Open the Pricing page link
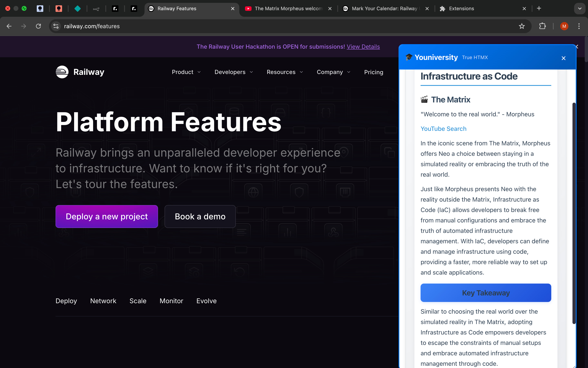This screenshot has width=588, height=368. (x=373, y=72)
